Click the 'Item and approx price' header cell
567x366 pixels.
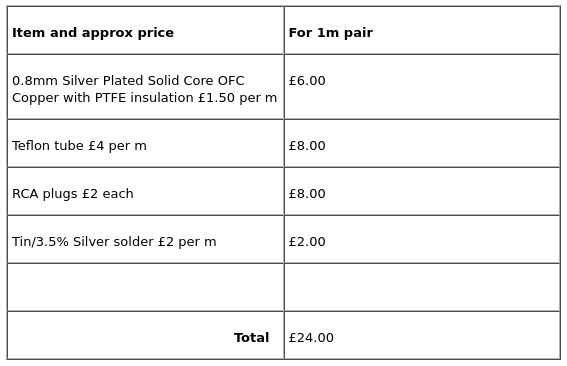point(145,30)
